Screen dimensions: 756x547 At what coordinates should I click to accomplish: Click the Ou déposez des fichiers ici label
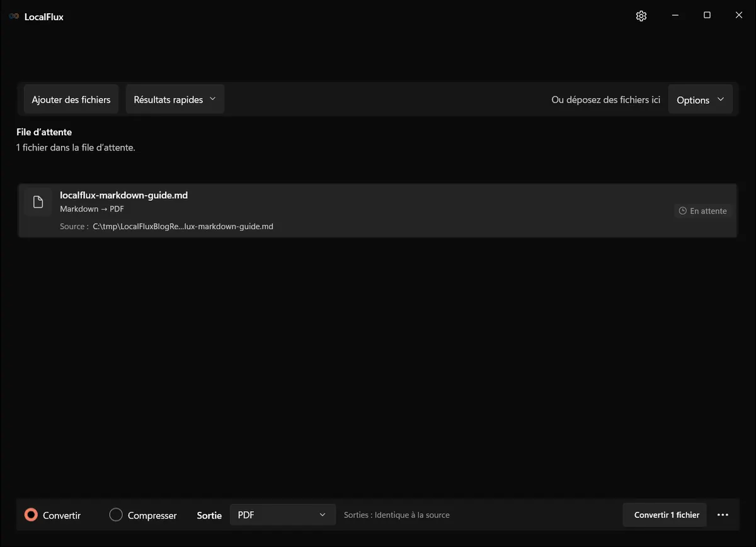point(605,99)
